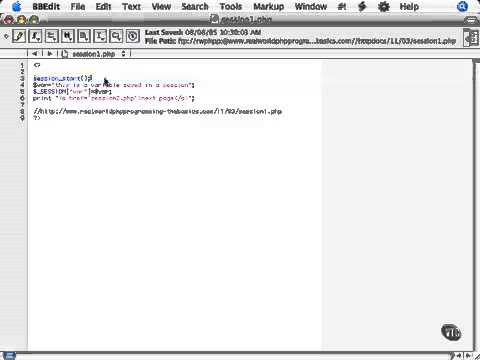
Task: Open the H-labeled toolbar popup
Action: (x=68, y=36)
